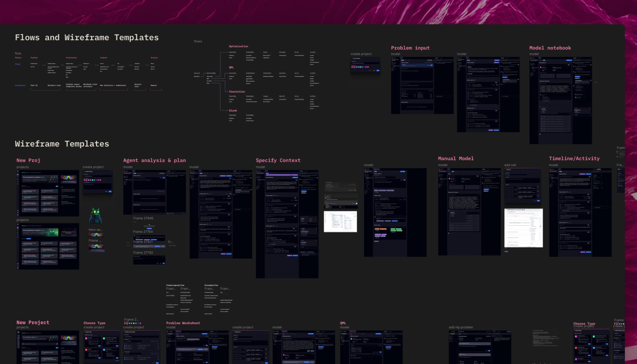Select the 'Compute' phase label in flow

(104, 58)
